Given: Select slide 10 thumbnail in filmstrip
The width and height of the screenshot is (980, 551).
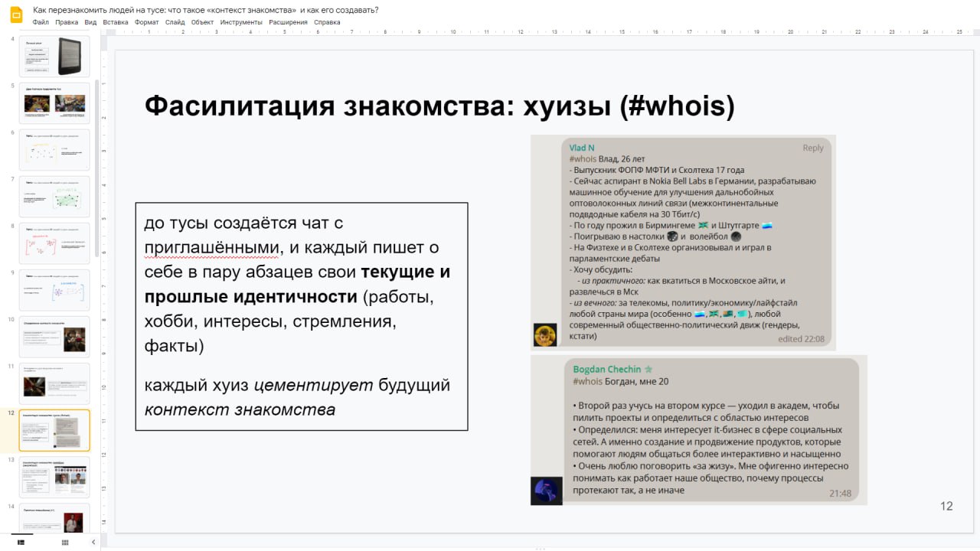Looking at the screenshot, I should (54, 337).
